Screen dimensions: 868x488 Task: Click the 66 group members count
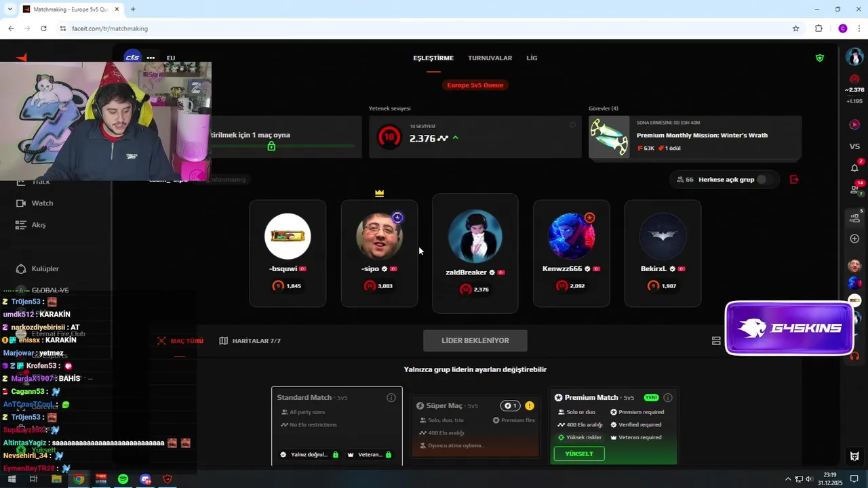tap(685, 180)
